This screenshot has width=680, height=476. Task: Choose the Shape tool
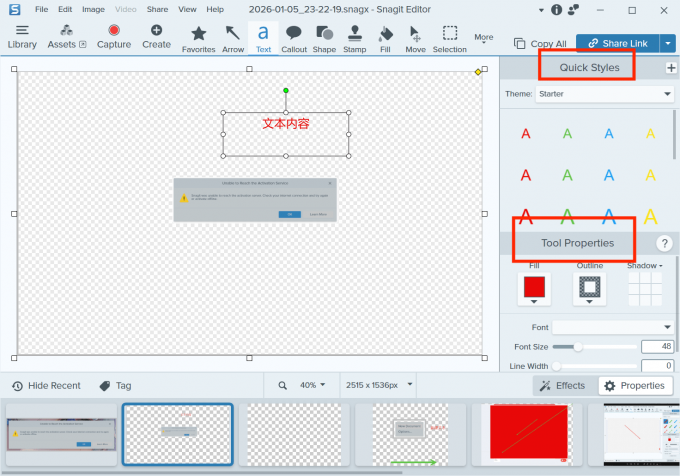point(324,37)
